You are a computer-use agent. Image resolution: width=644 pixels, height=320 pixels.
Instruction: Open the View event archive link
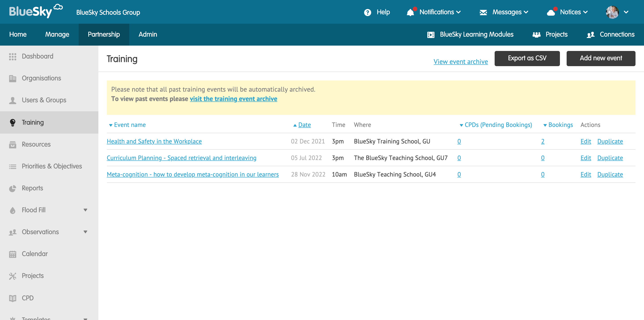pos(460,62)
